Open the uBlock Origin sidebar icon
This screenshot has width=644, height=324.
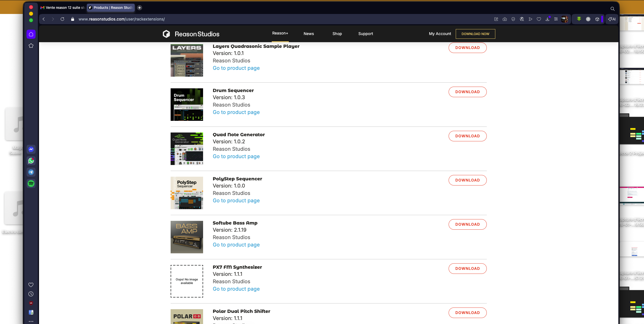[x=31, y=303]
